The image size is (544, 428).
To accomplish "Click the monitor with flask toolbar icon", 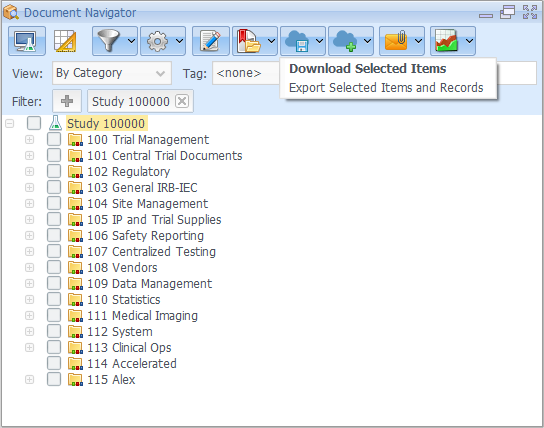I will coord(27,41).
